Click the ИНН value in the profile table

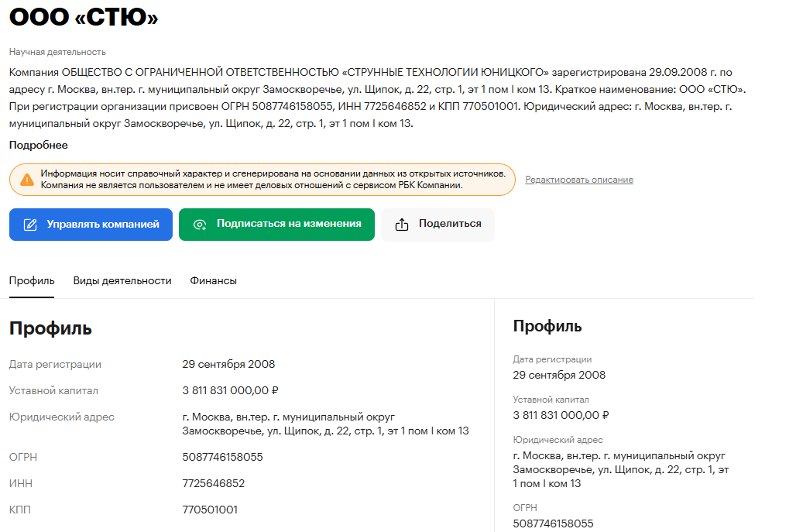point(214,484)
